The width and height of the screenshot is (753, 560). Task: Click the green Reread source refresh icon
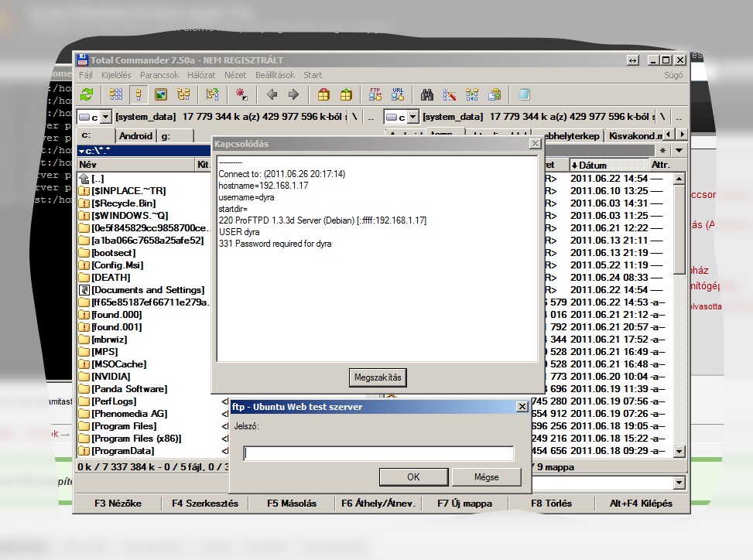(87, 94)
